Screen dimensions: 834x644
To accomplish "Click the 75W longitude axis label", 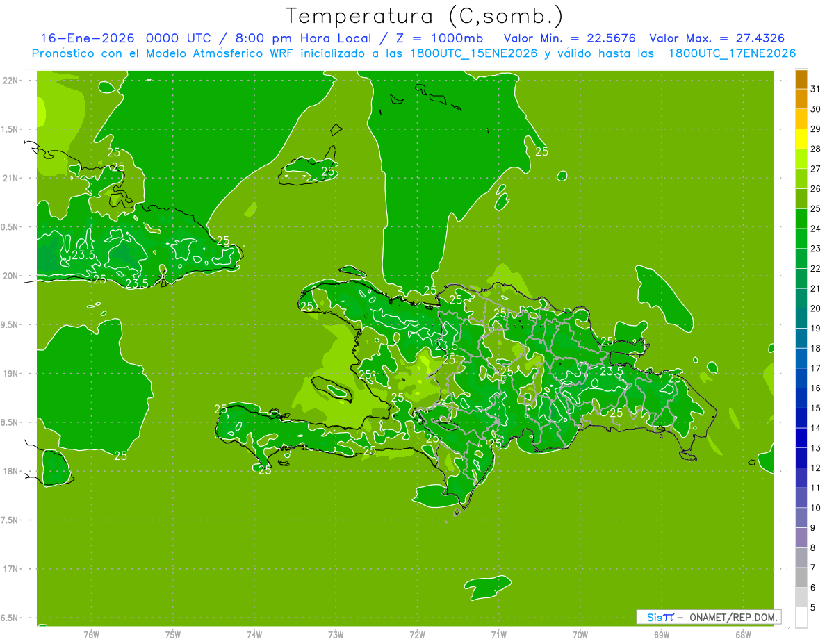I will [173, 635].
